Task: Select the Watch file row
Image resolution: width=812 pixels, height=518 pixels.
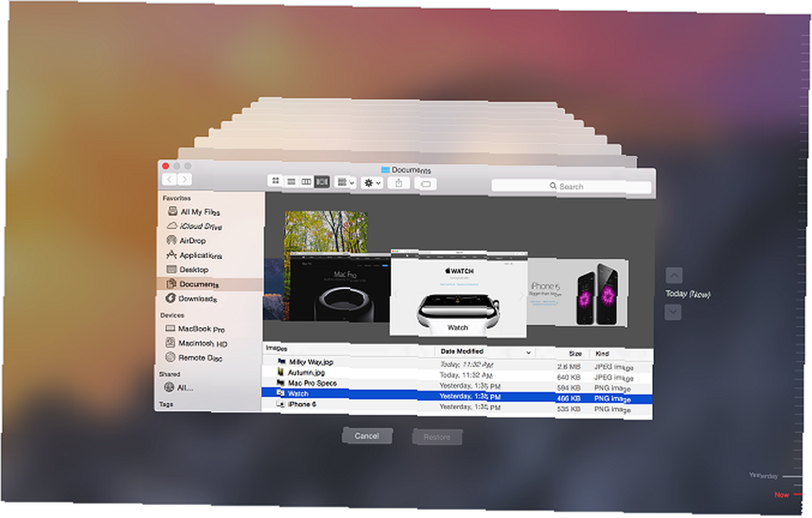Action: tap(457, 395)
